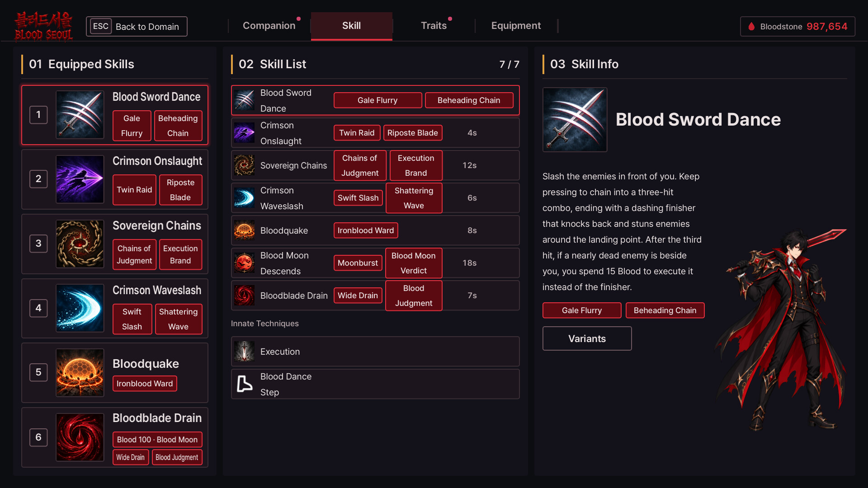
Task: Select Bloodblade Drain icon in equipped slot 6
Action: 80,437
